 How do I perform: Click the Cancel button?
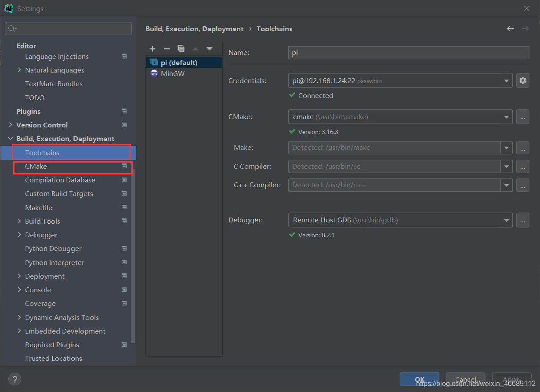466,379
